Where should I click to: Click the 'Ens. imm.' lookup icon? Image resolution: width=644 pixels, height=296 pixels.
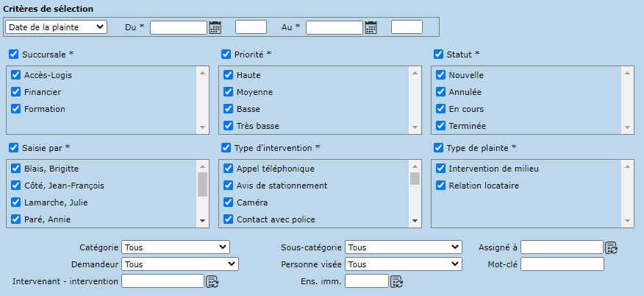click(x=396, y=281)
